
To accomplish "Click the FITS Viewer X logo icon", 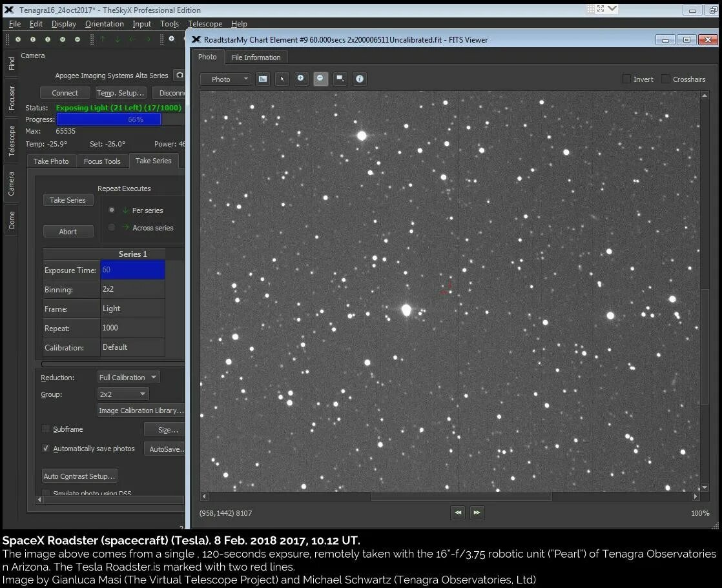I will coord(196,40).
